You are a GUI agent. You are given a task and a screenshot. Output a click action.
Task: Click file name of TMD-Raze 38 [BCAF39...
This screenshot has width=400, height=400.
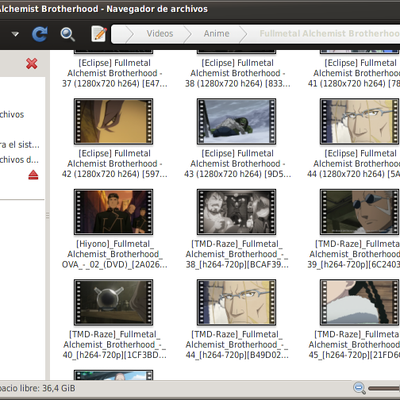pos(237,254)
